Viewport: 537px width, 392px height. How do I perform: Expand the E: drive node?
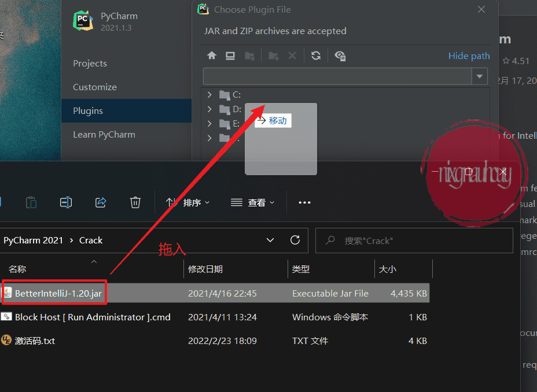209,124
